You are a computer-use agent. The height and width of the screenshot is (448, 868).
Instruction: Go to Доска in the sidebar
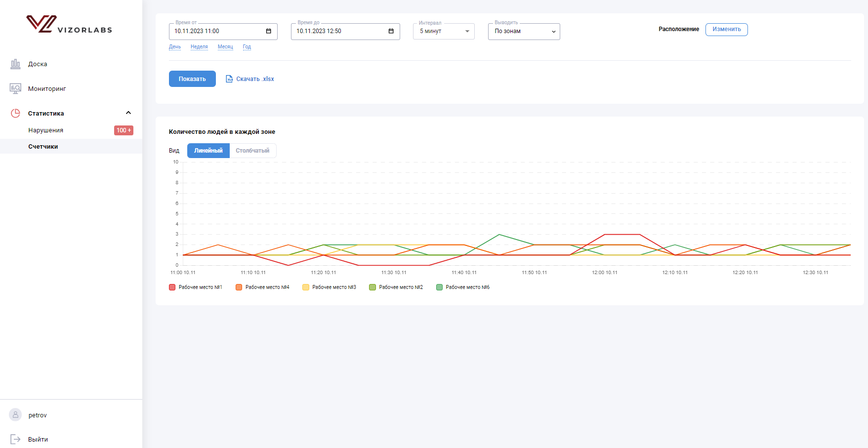[x=38, y=64]
